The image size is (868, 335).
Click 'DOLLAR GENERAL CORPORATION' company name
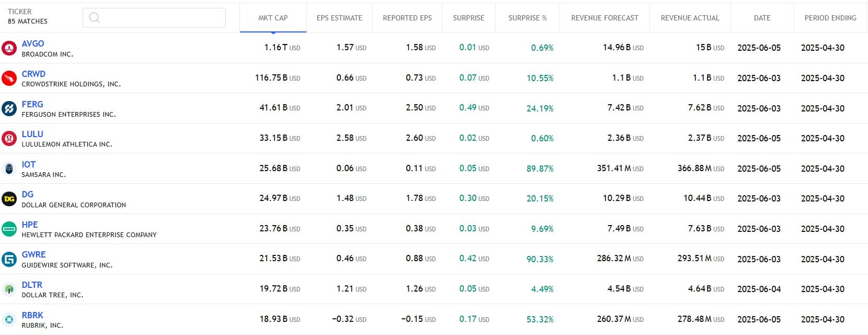click(x=74, y=205)
